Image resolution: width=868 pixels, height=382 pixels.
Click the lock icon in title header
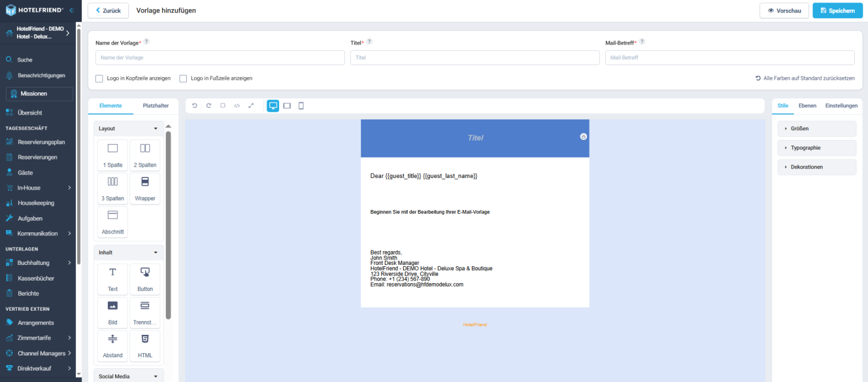(583, 136)
